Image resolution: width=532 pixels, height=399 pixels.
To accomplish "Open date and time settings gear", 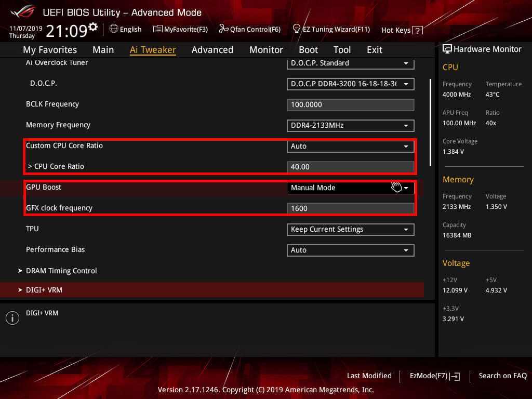I will pyautogui.click(x=92, y=27).
